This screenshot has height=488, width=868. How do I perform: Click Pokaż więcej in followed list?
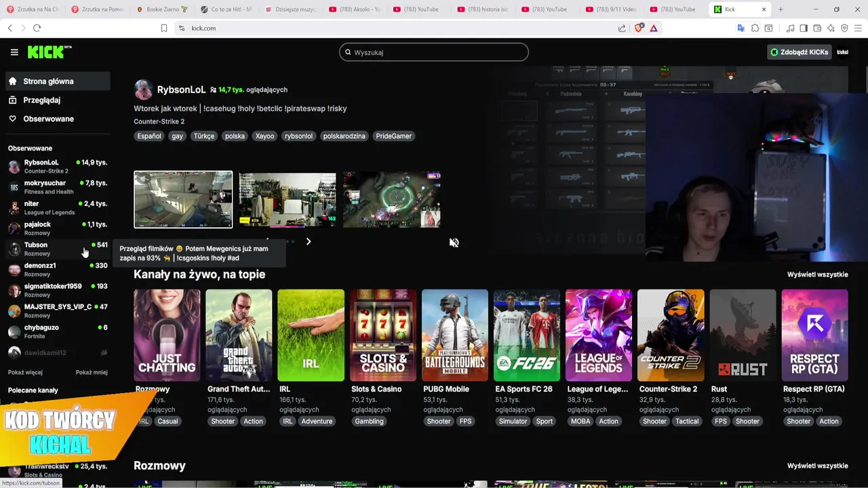point(25,372)
